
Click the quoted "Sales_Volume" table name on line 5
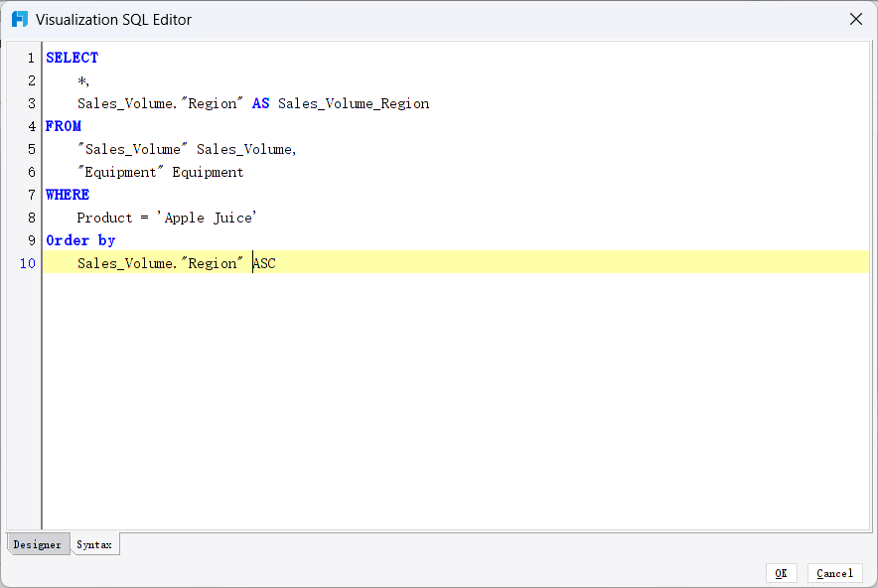pos(133,149)
